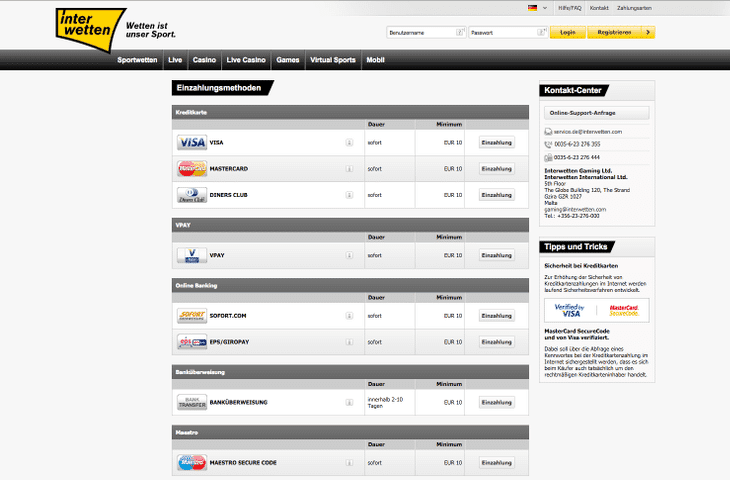The width and height of the screenshot is (730, 480).
Task: Go to the Casino section
Action: pyautogui.click(x=204, y=60)
